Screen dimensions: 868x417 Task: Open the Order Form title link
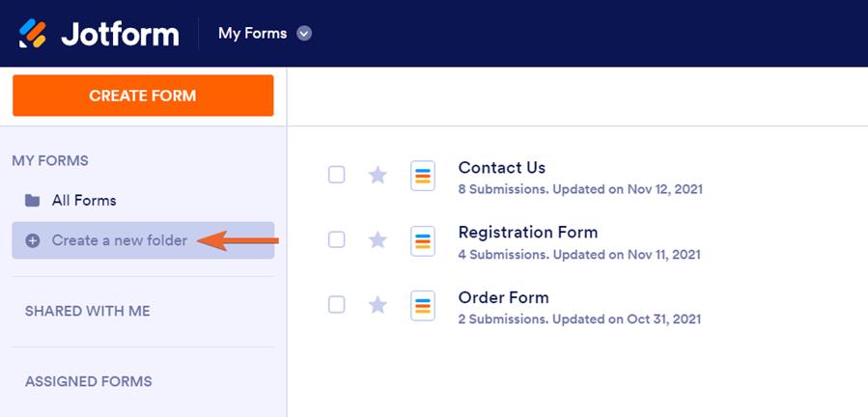[x=503, y=297]
